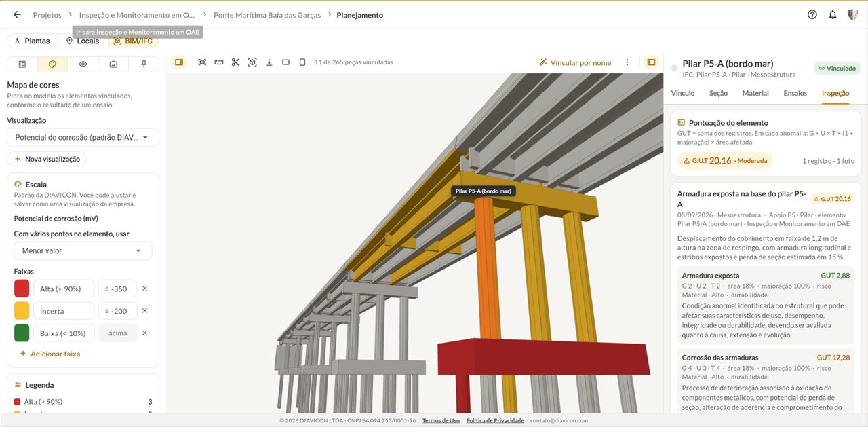Image resolution: width=868 pixels, height=427 pixels.
Task: Click the Legenda section header
Action: click(39, 385)
